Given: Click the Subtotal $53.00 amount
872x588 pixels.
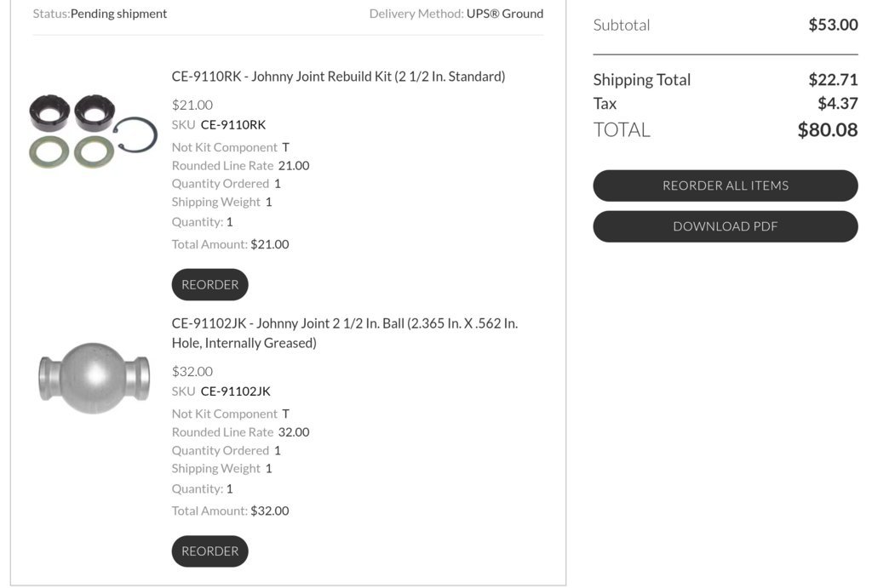Looking at the screenshot, I should coord(833,25).
